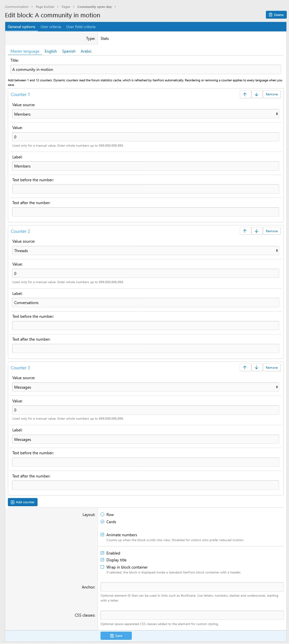
Task: Move Counter 3 down with the arrow icon
Action: pos(257,367)
